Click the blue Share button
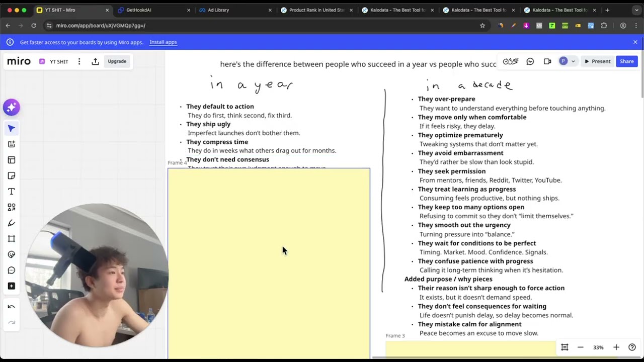Viewport: 644px width, 362px height. click(x=627, y=61)
